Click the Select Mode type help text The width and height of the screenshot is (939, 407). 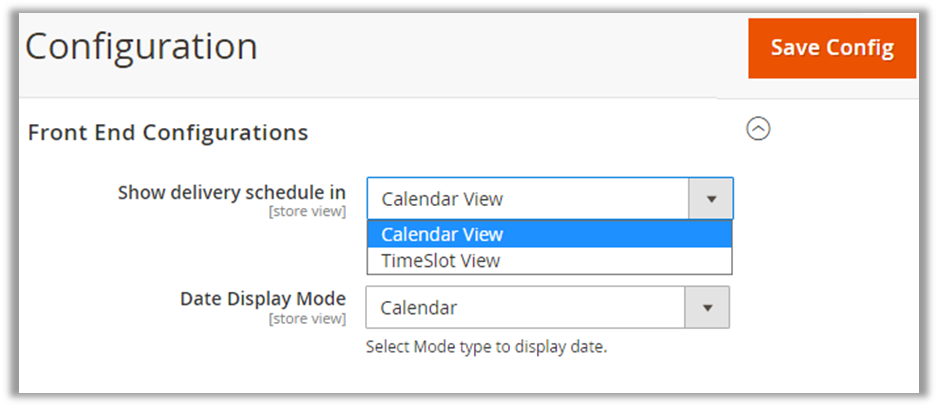point(486,348)
